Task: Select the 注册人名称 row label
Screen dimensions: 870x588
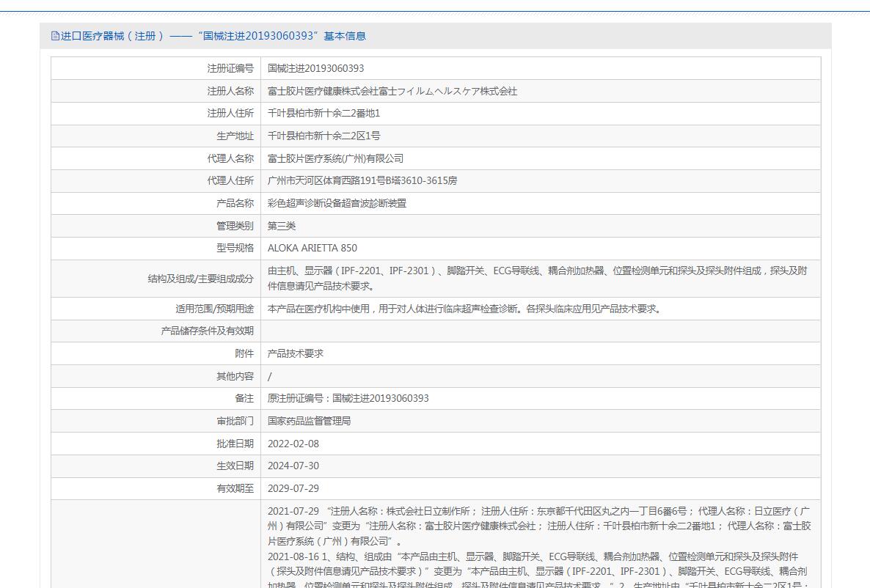Action: tap(230, 91)
